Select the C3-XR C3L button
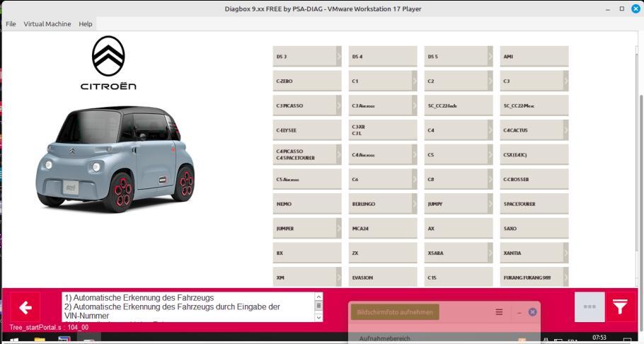The image size is (644, 344). pos(383,130)
